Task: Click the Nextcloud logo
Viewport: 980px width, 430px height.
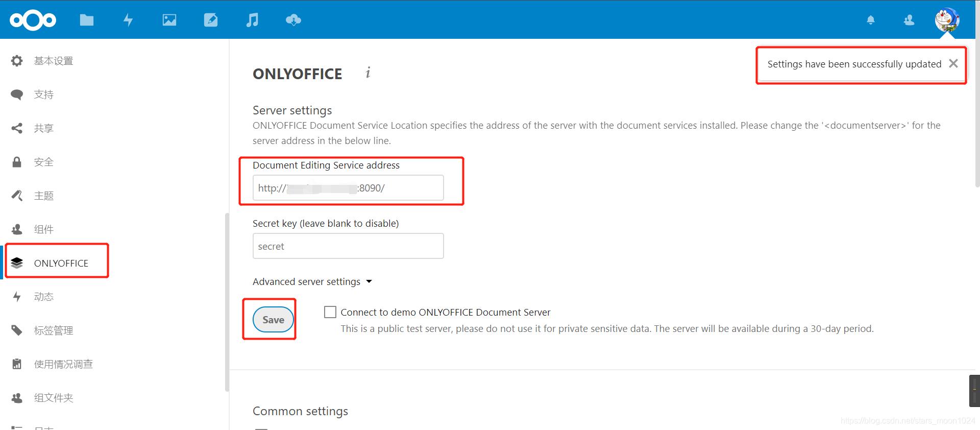Action: click(33, 20)
